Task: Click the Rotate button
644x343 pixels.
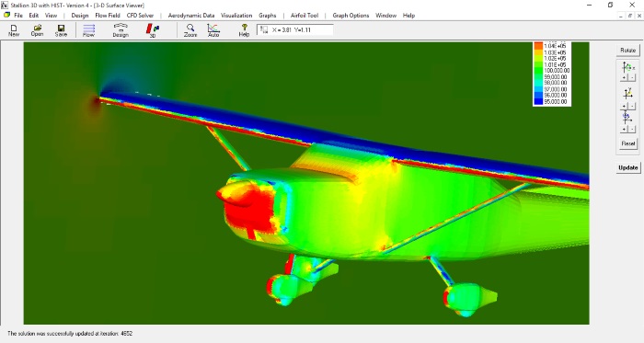Action: pyautogui.click(x=628, y=50)
